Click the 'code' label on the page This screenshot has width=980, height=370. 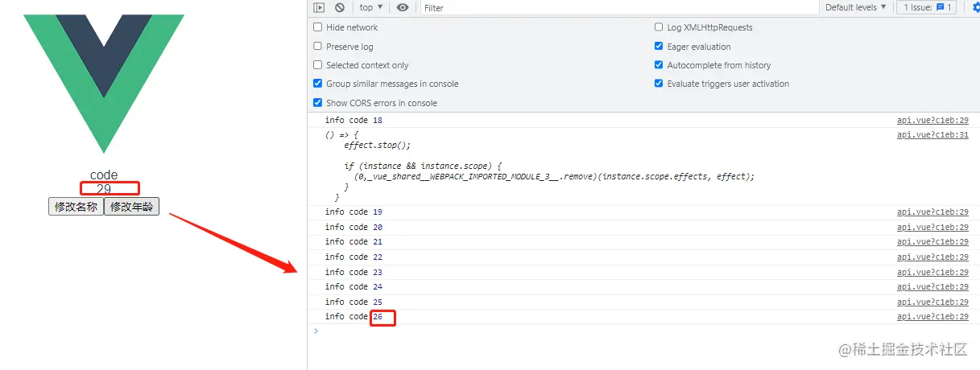[104, 175]
